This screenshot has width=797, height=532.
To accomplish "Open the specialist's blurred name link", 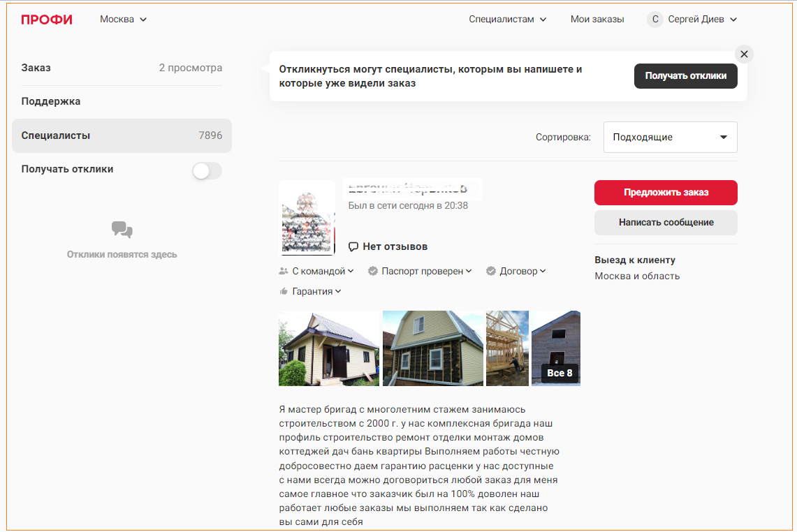I will 408,189.
